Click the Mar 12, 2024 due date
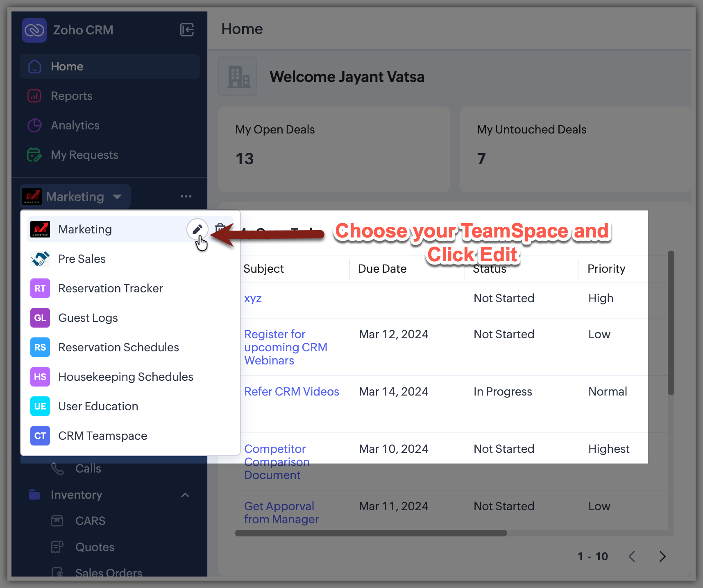Screen dimensions: 703x588 (394, 334)
